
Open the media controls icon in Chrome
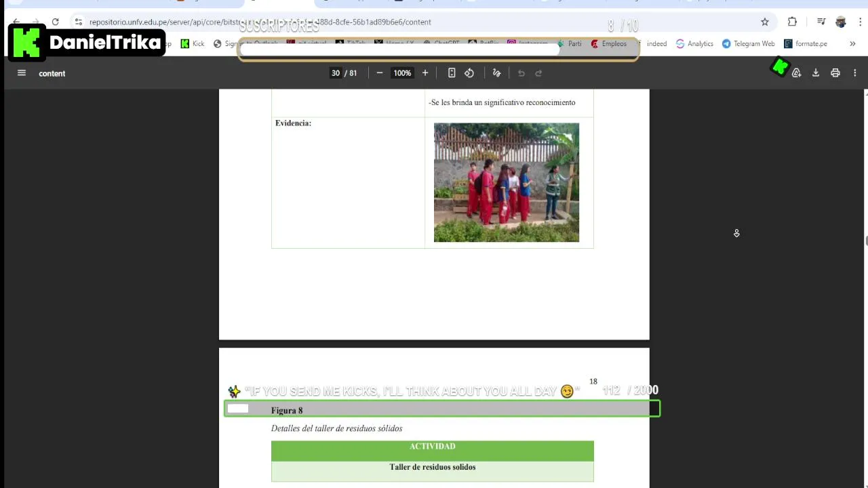[821, 22]
